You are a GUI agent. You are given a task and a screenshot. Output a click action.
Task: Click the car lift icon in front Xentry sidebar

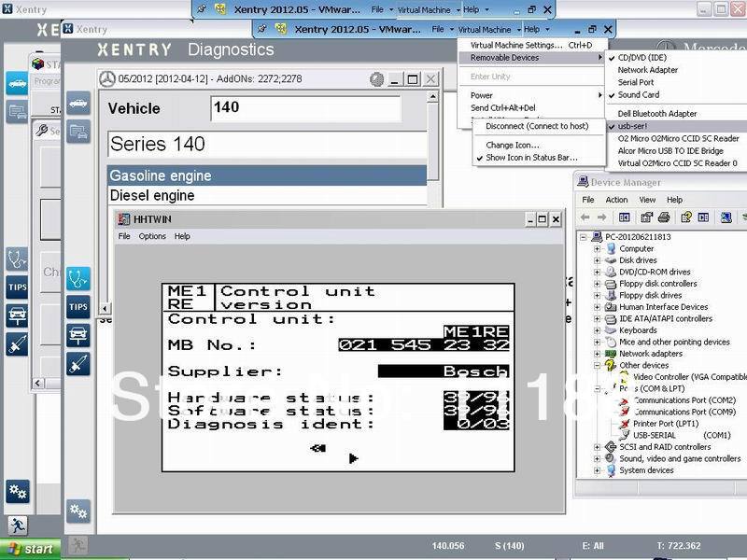coord(78,335)
